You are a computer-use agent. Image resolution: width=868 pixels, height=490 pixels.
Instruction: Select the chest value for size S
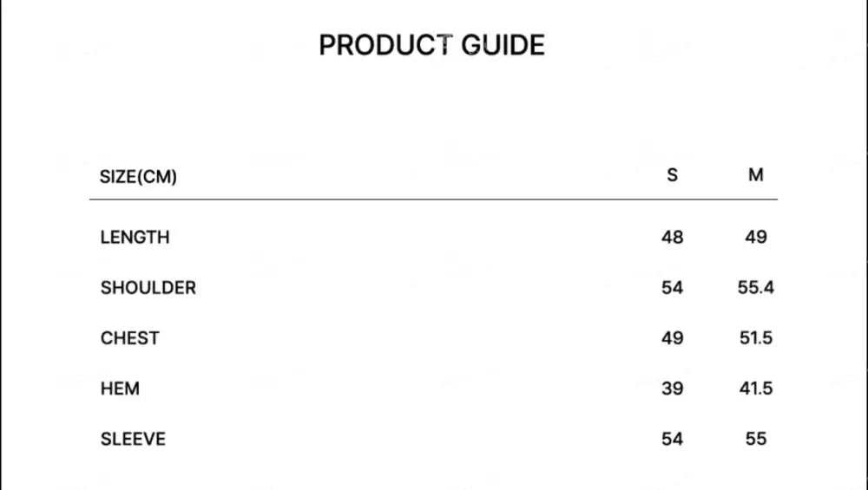672,338
